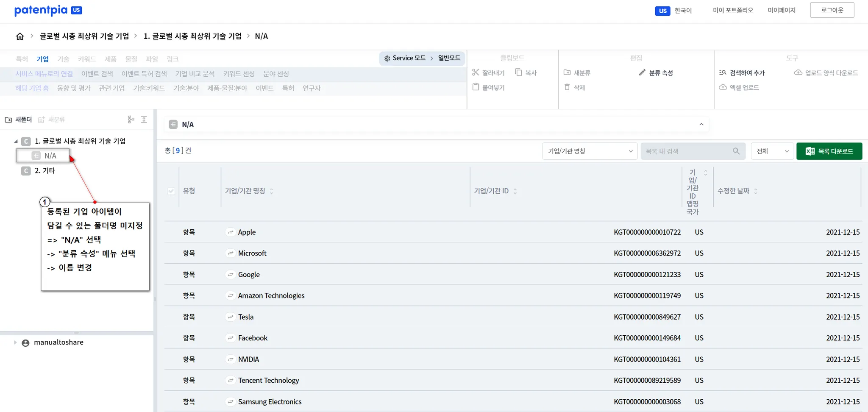Click the 업로드 양식 다운로드 cloud icon
This screenshot has width=868, height=412.
pyautogui.click(x=798, y=72)
